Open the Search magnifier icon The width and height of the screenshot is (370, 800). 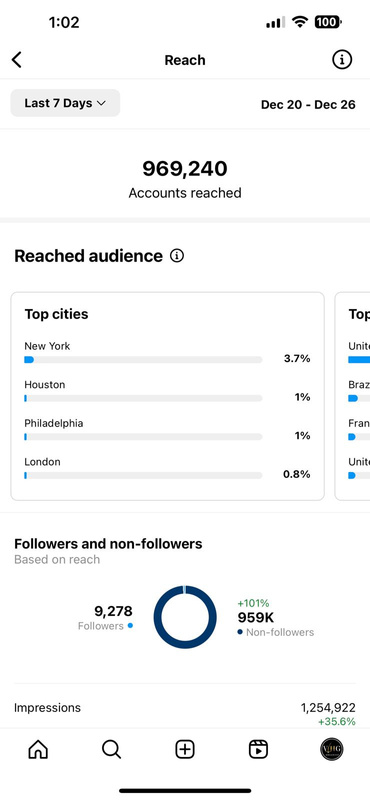tap(111, 749)
